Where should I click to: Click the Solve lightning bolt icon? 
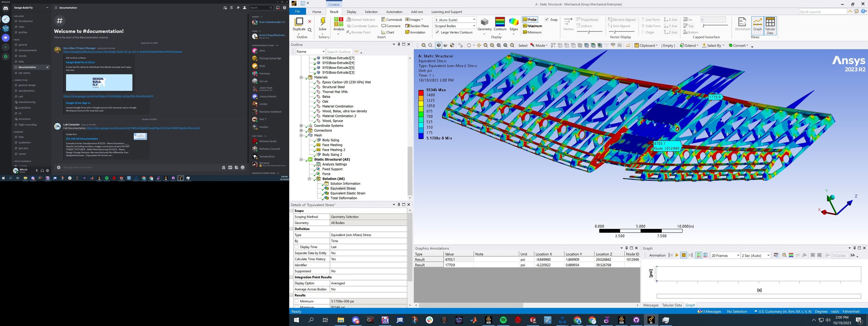click(322, 22)
